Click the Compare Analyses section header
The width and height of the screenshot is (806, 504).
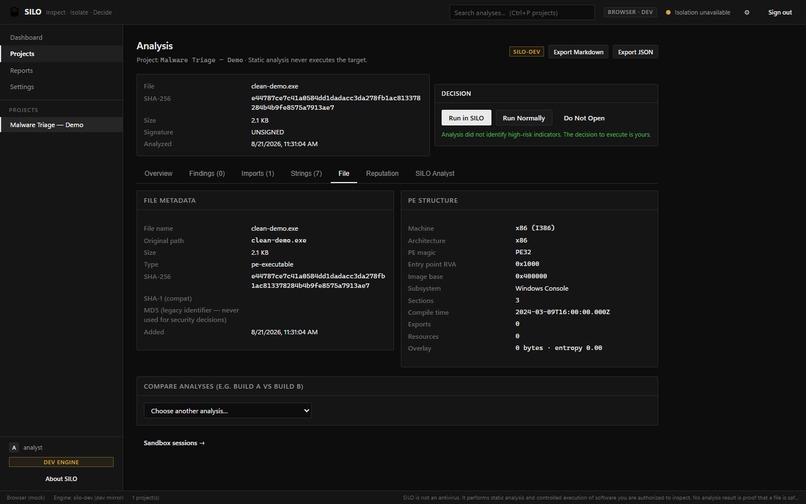(x=397, y=386)
